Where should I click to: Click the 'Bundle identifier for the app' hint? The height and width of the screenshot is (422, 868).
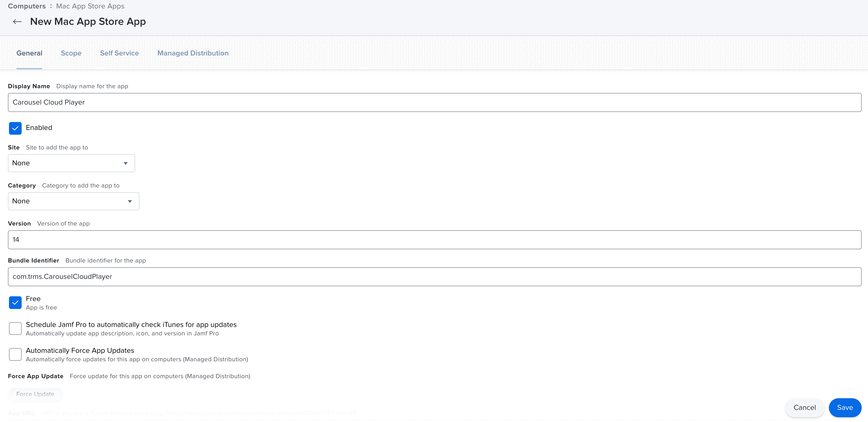(x=106, y=261)
